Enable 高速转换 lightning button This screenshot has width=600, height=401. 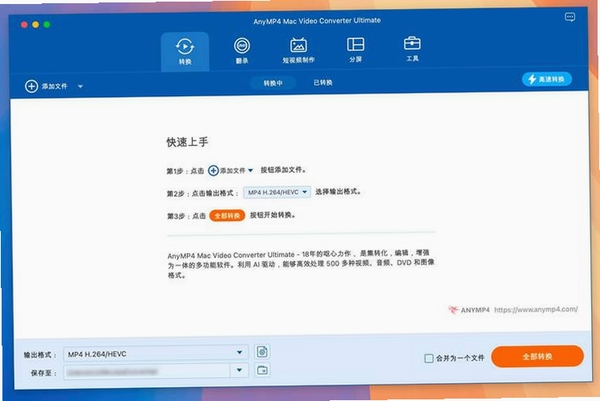pyautogui.click(x=547, y=79)
